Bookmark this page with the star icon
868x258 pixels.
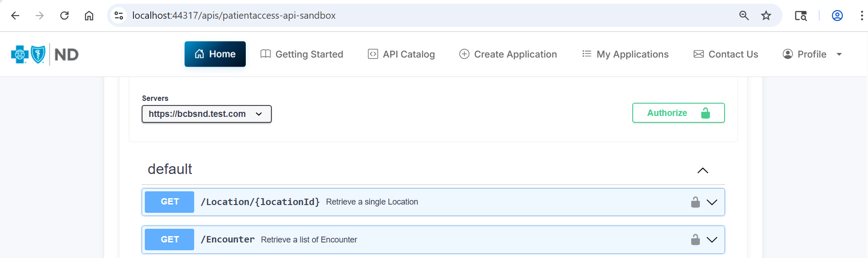pyautogui.click(x=766, y=16)
